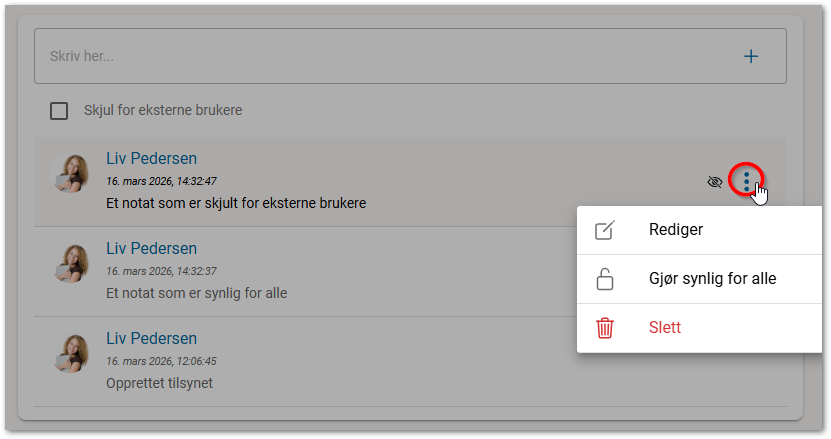
Task: Click Liv Pedersen's name on 'Opprettet tilsynet' note
Action: (x=151, y=339)
